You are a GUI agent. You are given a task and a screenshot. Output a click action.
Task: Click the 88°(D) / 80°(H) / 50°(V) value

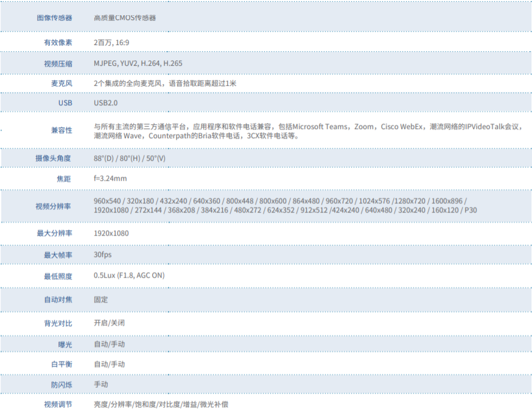[x=130, y=158]
